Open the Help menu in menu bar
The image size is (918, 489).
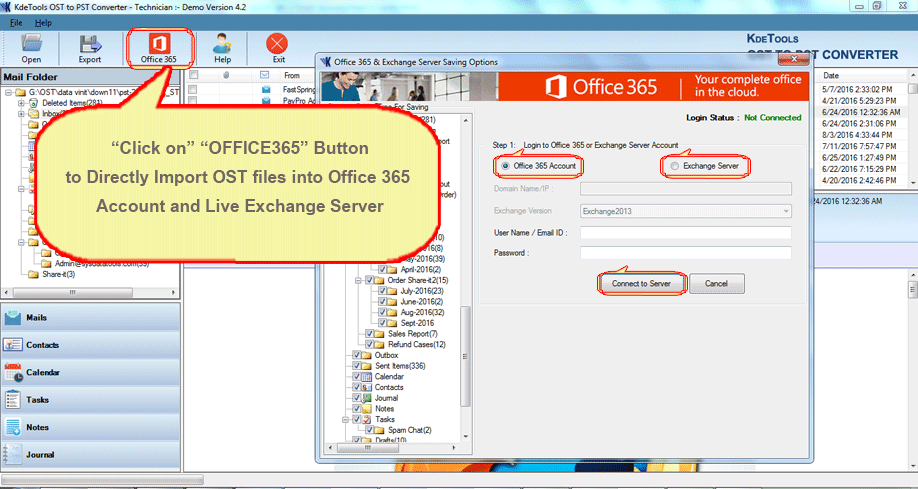[44, 22]
